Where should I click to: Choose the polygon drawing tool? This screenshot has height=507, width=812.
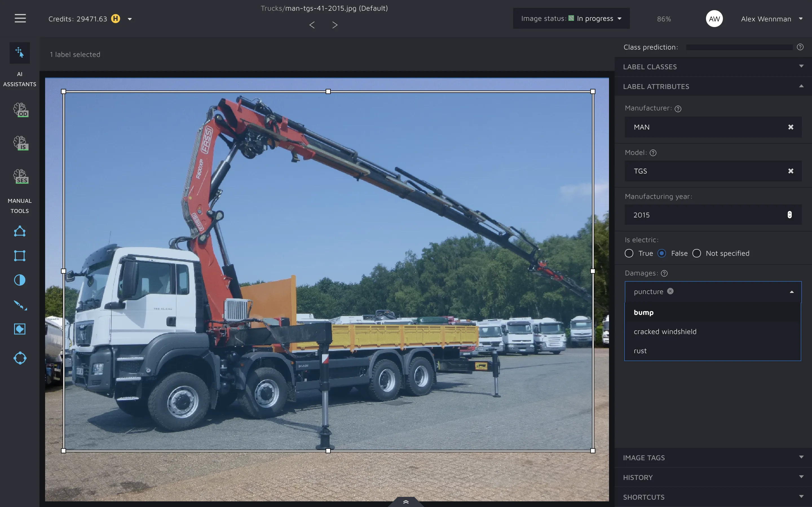pos(20,231)
